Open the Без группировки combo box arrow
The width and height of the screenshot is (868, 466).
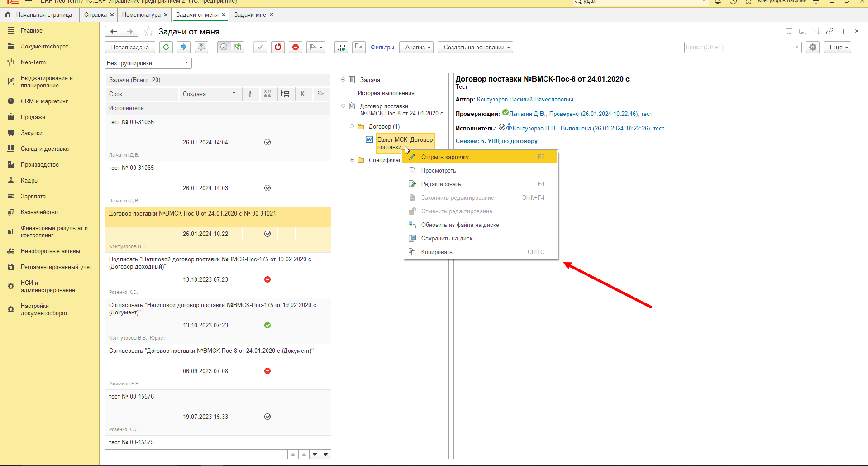click(x=187, y=63)
